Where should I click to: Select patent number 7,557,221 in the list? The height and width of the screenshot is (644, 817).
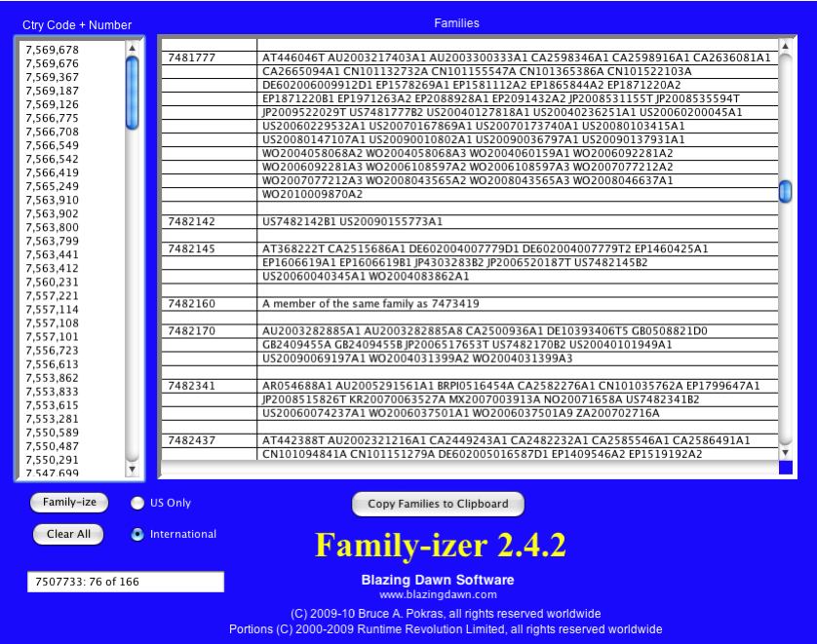pos(52,296)
